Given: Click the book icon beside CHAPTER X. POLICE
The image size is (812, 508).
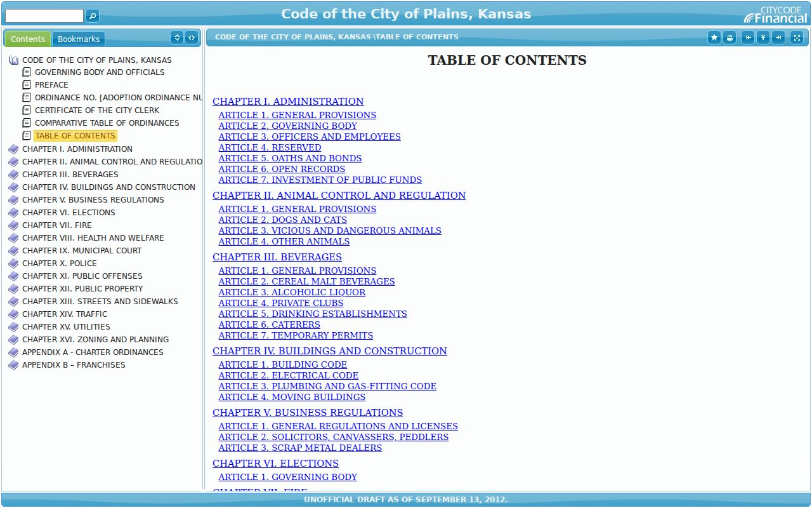Looking at the screenshot, I should point(14,264).
